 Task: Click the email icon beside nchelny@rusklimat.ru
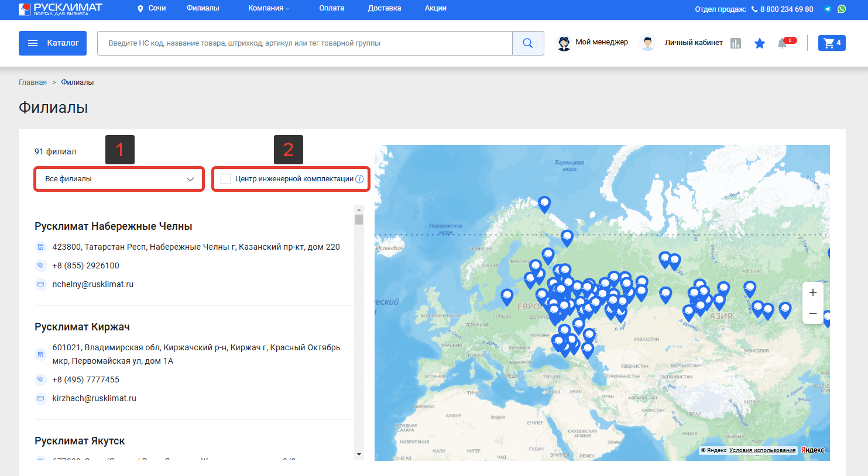40,284
